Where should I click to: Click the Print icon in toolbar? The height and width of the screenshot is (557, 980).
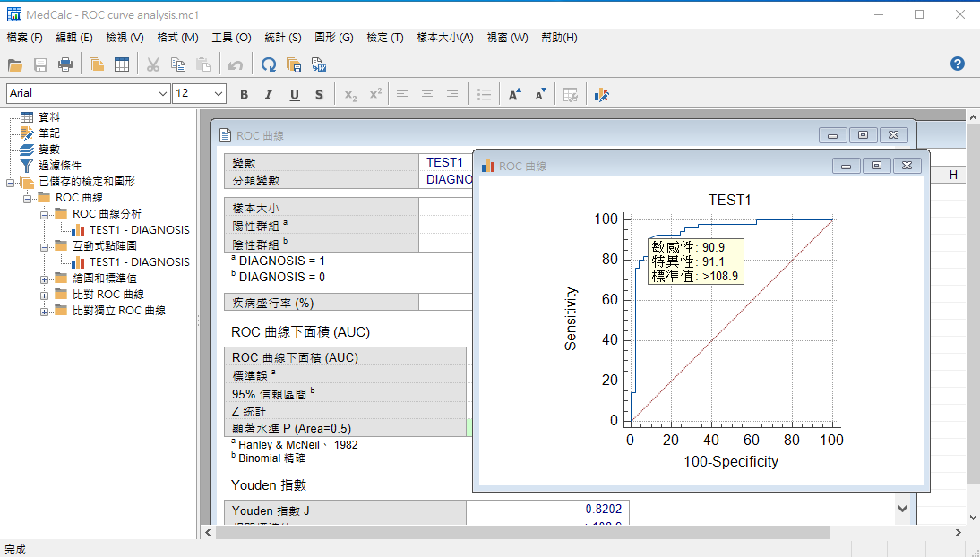(65, 64)
